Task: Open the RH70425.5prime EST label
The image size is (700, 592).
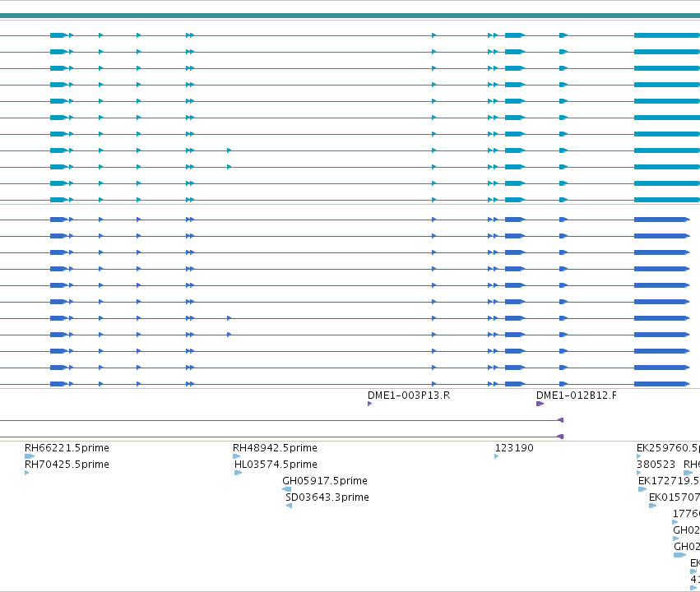Action: click(x=67, y=465)
